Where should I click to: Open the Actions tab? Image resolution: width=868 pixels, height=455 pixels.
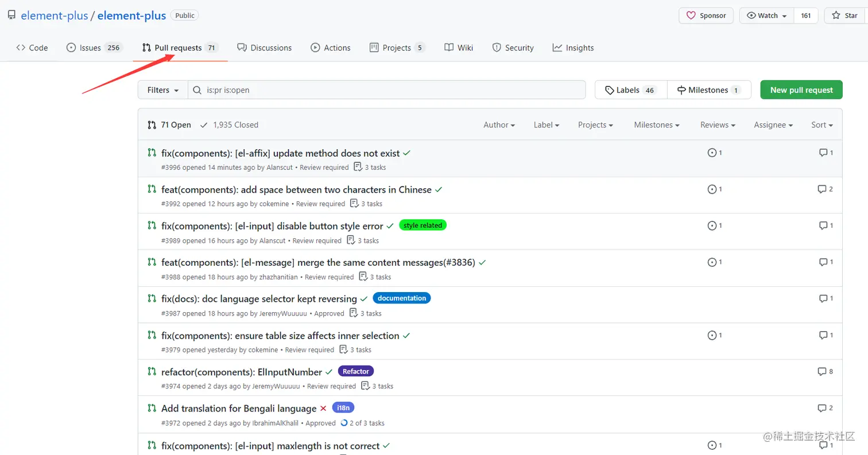[x=331, y=48]
